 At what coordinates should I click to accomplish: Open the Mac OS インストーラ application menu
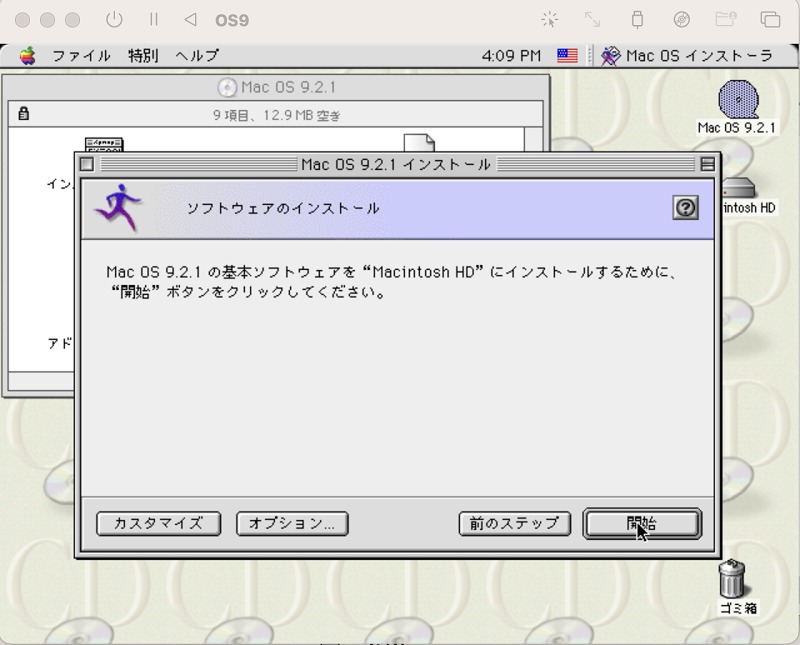tap(687, 56)
